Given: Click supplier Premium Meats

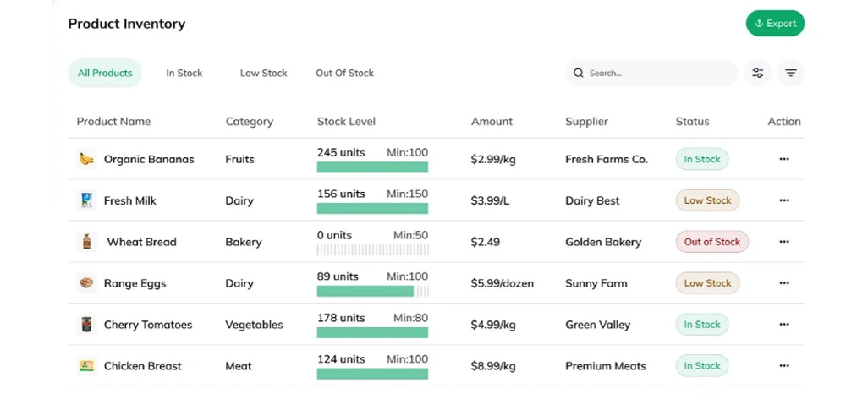Looking at the screenshot, I should coord(606,366).
